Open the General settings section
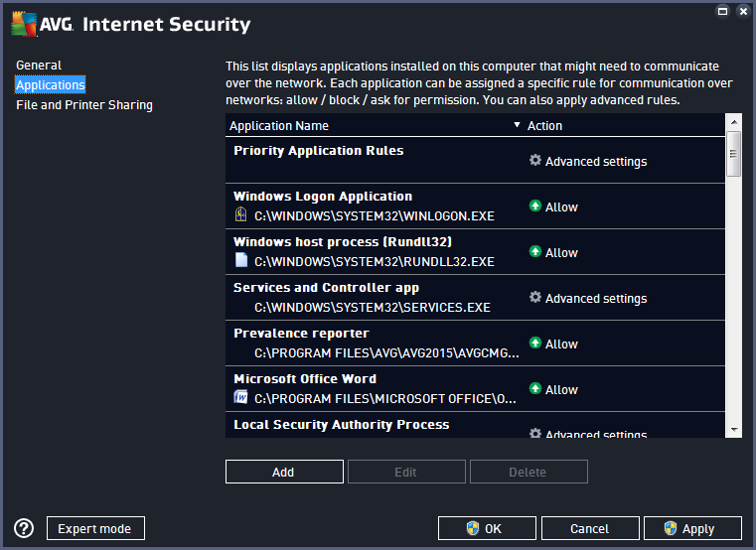Image resolution: width=756 pixels, height=550 pixels. (x=39, y=66)
